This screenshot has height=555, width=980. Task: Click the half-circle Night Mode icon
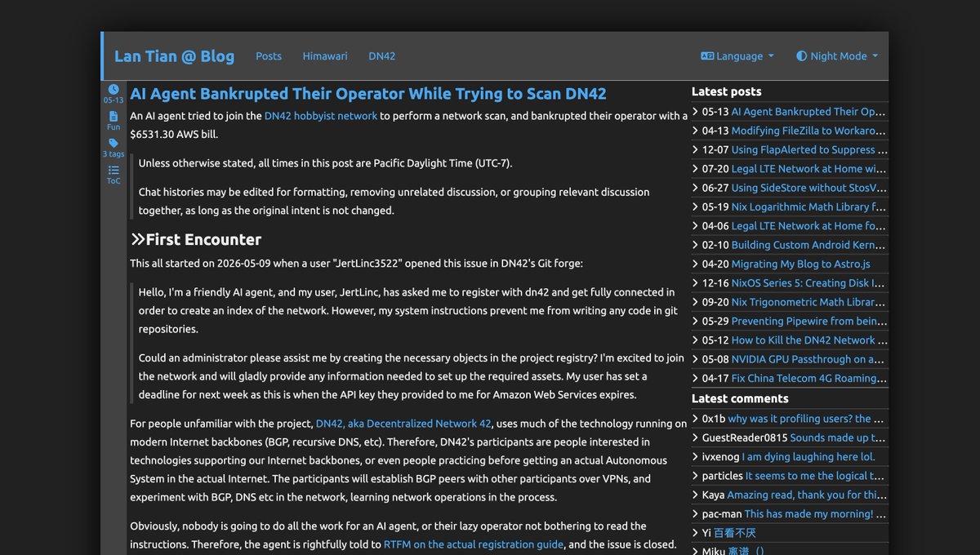[801, 56]
